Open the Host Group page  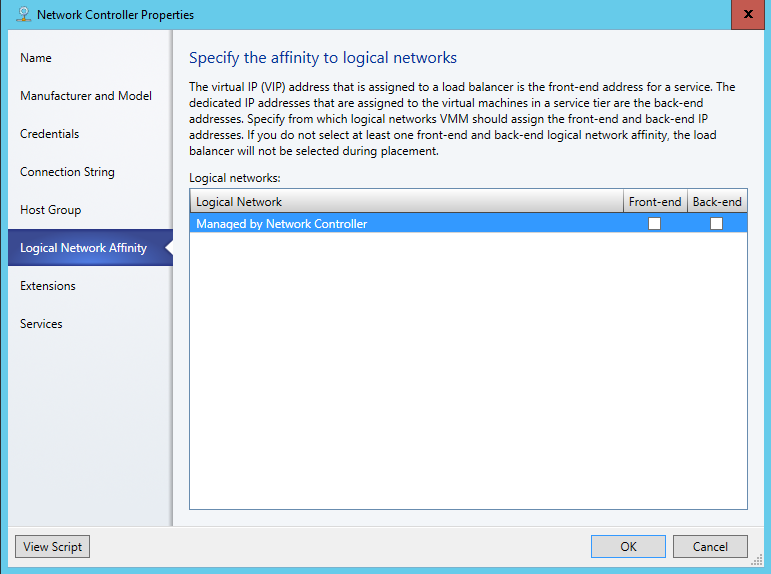click(x=50, y=210)
